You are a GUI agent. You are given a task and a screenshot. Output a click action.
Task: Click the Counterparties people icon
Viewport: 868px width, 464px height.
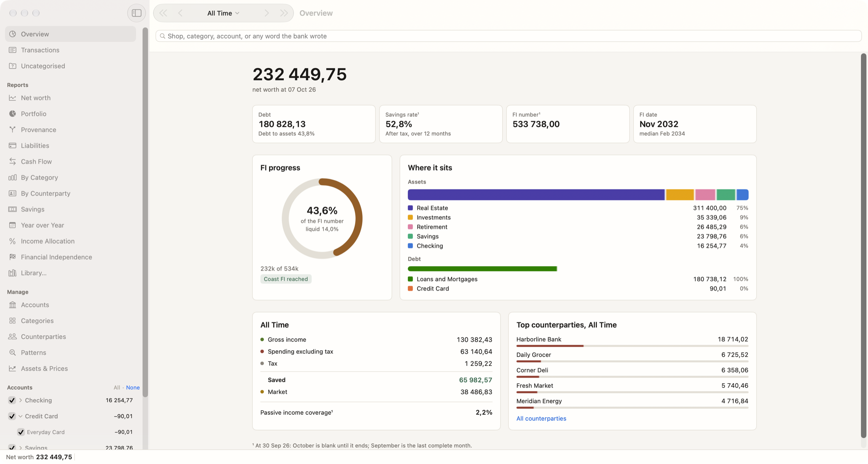coord(13,337)
